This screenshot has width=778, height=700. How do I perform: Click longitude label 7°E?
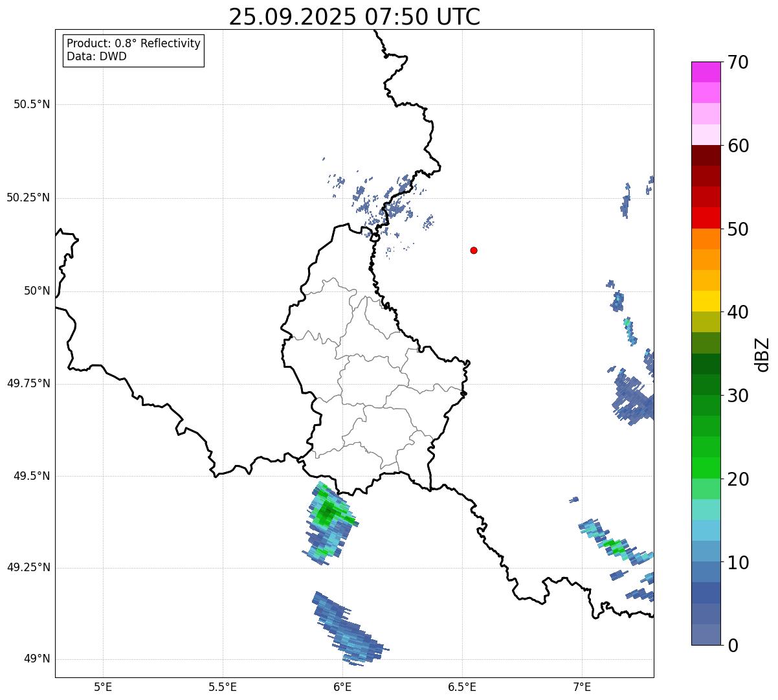583,687
